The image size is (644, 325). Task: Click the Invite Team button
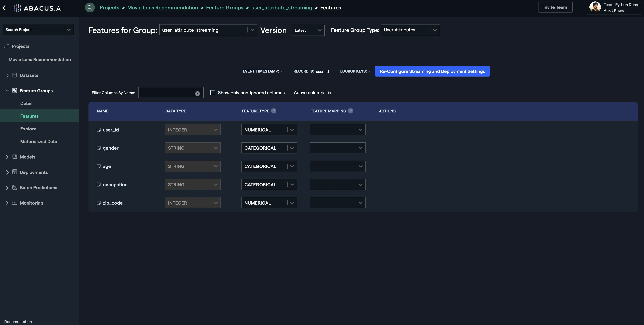pyautogui.click(x=555, y=7)
